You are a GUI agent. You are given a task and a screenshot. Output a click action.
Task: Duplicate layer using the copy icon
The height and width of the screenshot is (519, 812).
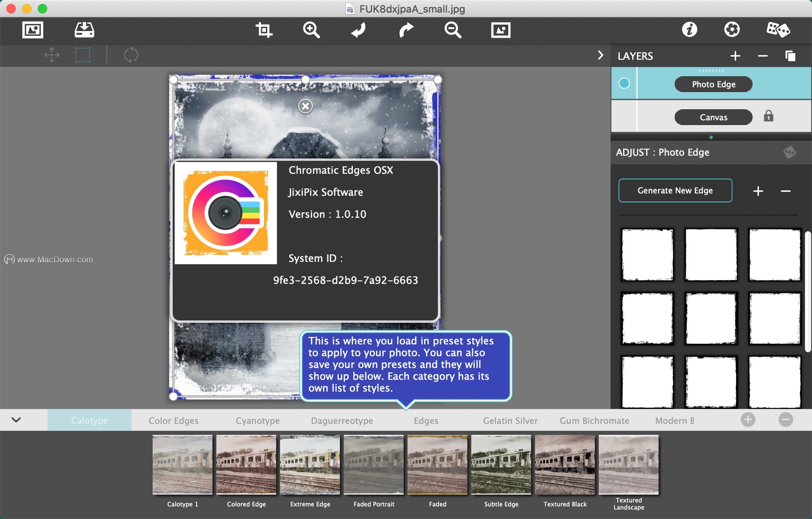point(790,56)
